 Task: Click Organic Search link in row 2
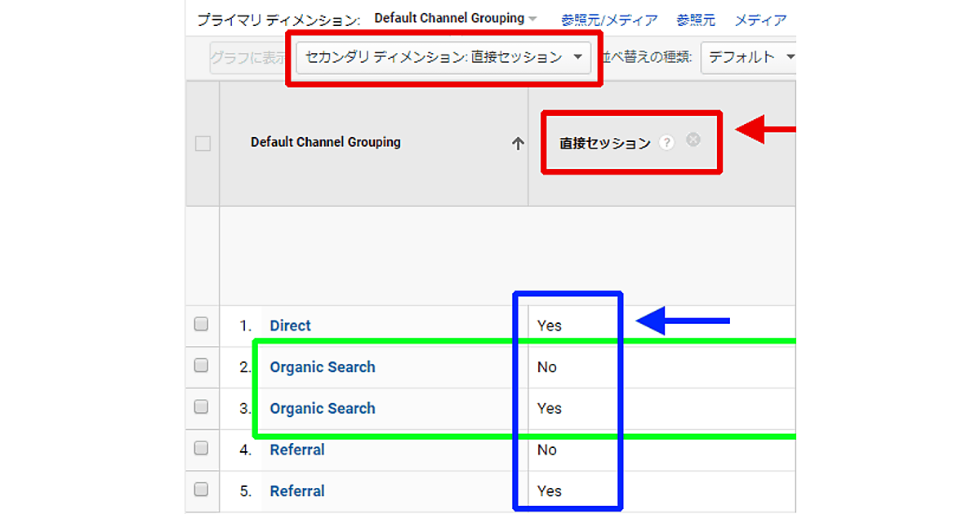(323, 367)
